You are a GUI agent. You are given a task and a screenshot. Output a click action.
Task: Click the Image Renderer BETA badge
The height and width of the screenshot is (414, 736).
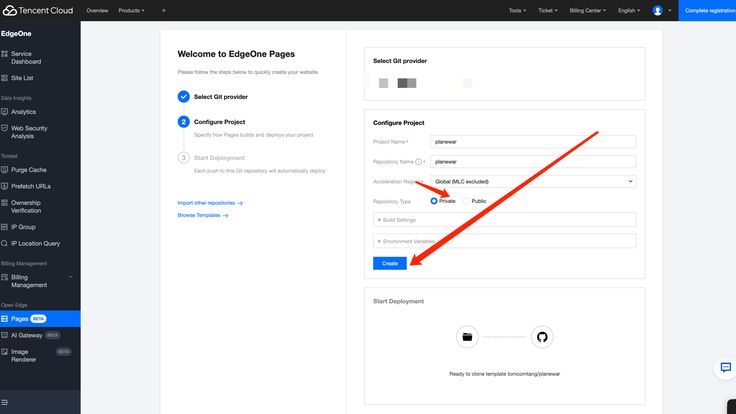[63, 352]
